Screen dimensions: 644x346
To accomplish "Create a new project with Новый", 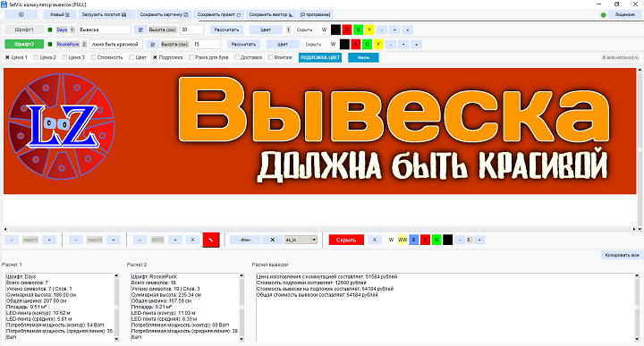I will click(x=60, y=14).
